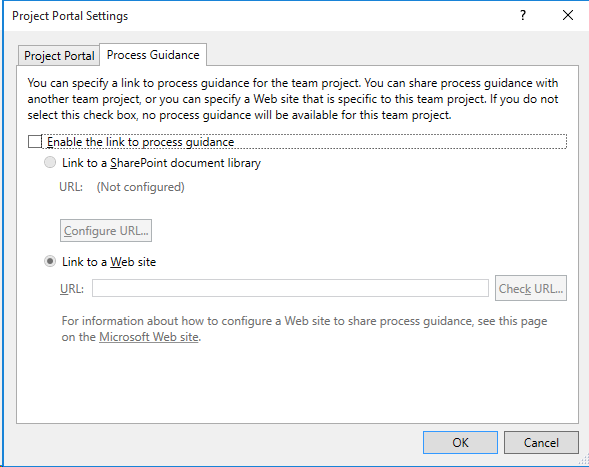This screenshot has width=589, height=467.
Task: Close the Project Portal Settings dialog
Action: [x=568, y=15]
